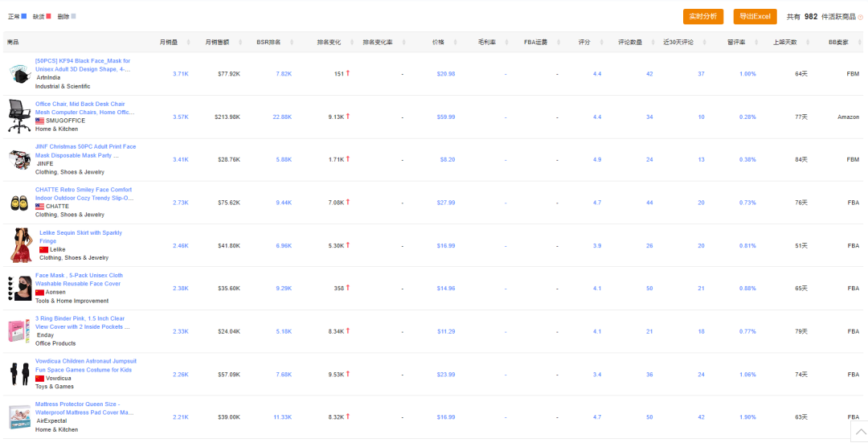
Task: Click the 评论数量 sort arrows
Action: point(653,43)
